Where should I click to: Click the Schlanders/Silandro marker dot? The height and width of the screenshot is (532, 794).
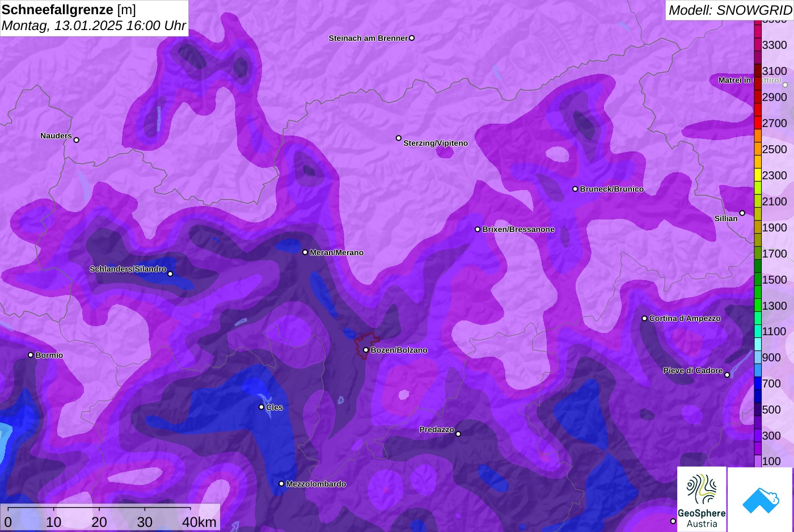click(x=170, y=274)
